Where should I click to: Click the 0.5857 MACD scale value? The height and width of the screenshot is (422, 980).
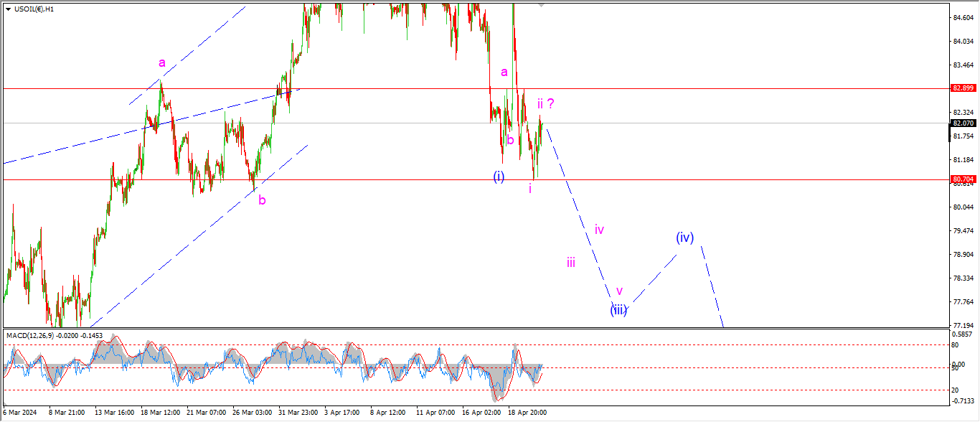click(963, 335)
